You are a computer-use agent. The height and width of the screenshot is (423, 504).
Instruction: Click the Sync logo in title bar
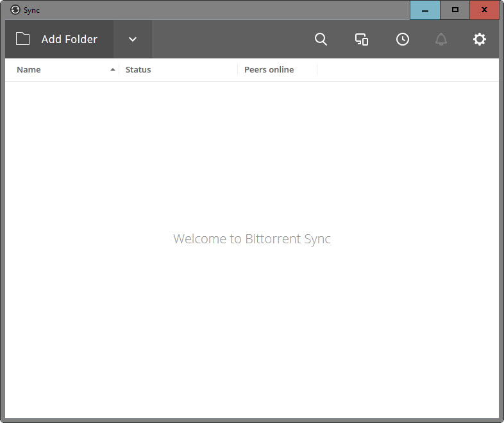pos(15,10)
